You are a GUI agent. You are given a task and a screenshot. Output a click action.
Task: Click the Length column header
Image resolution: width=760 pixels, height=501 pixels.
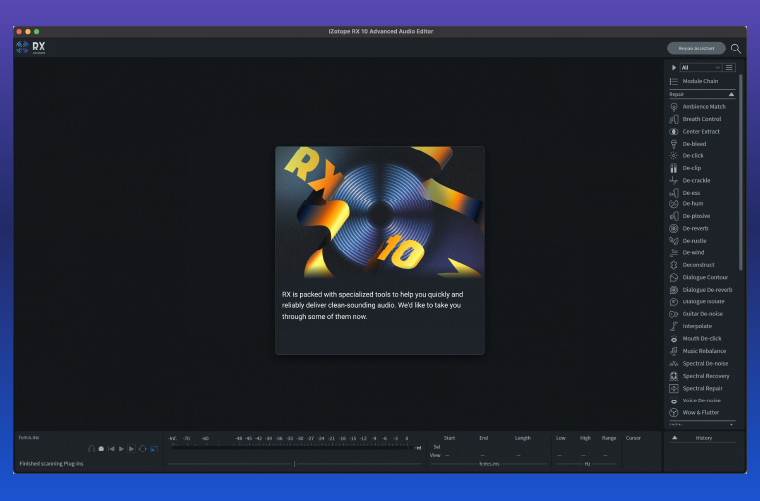(522, 438)
